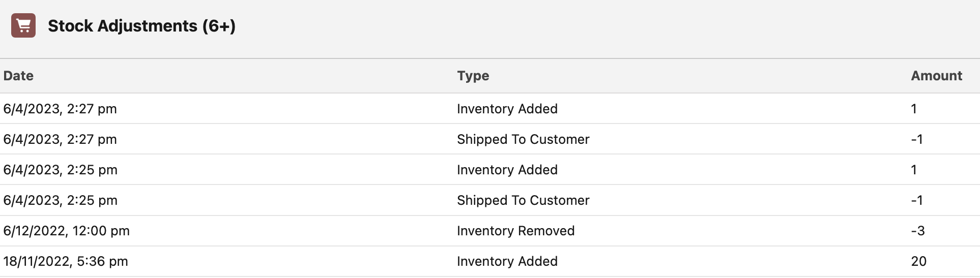This screenshot has height=278, width=980.
Task: Click the -3 amount value
Action: [917, 231]
